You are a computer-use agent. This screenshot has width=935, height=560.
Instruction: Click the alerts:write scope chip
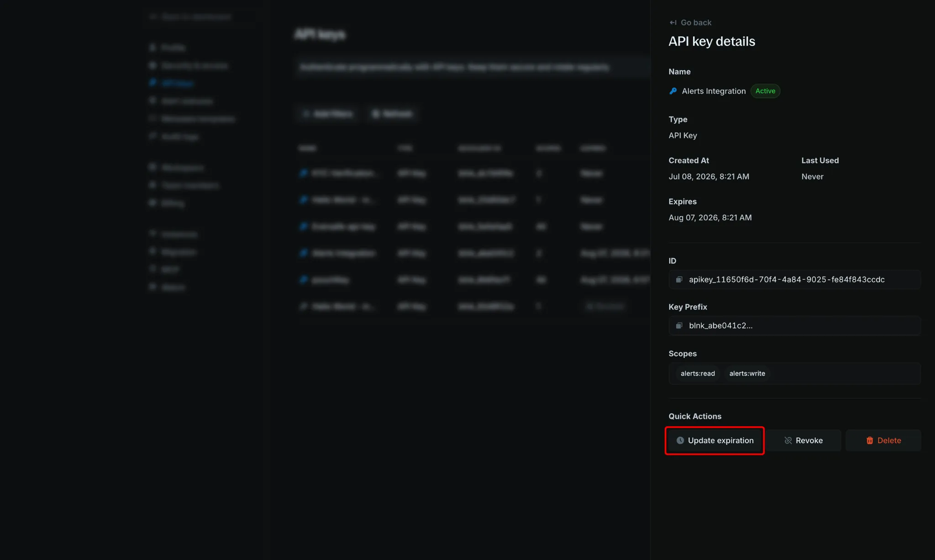[x=747, y=373]
